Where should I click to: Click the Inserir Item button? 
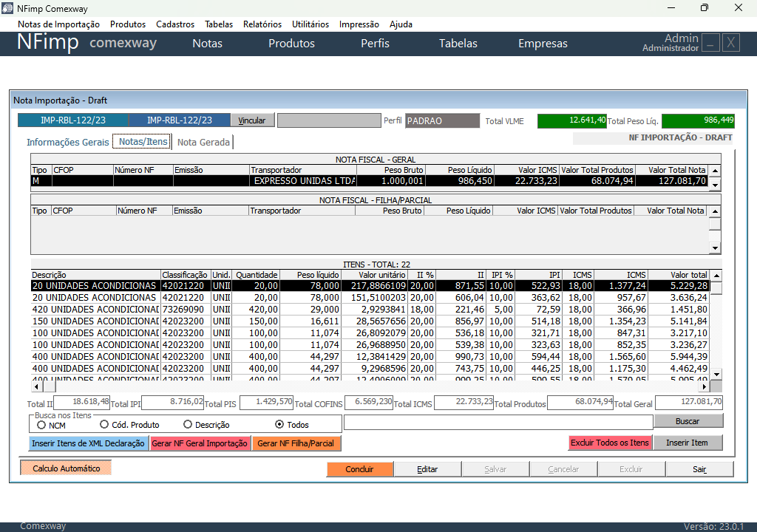pos(687,443)
